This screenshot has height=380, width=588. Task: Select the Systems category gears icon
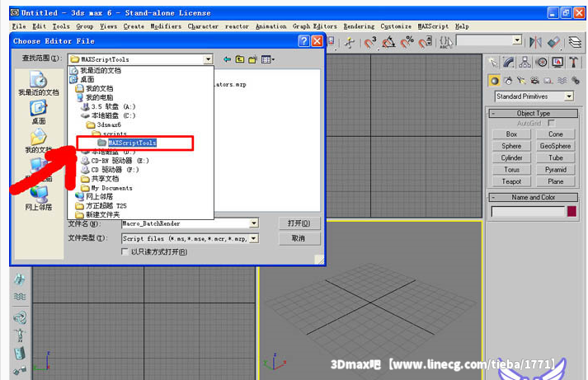click(x=576, y=81)
